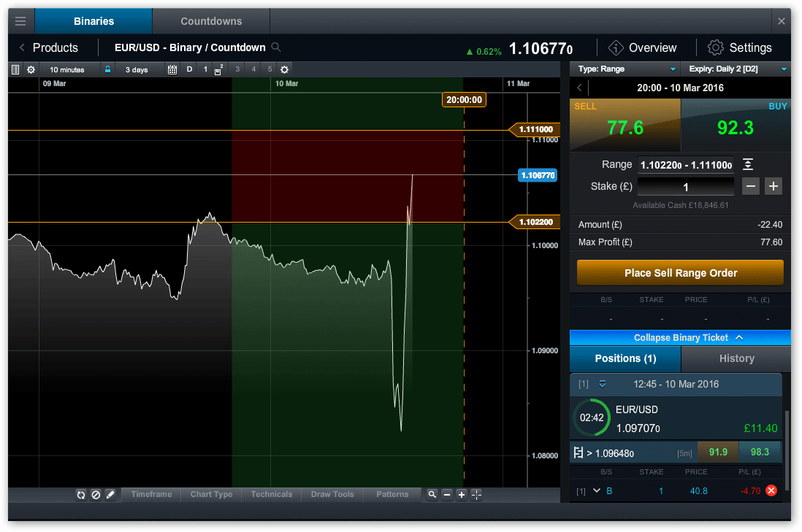Screen dimensions: 802x532
Task: Click the 91.9 sell price in position
Action: click(x=718, y=452)
